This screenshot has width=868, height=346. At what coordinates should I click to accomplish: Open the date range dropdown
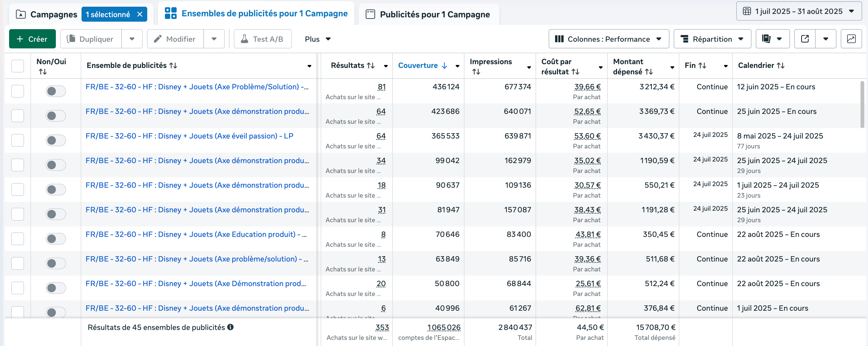[799, 11]
